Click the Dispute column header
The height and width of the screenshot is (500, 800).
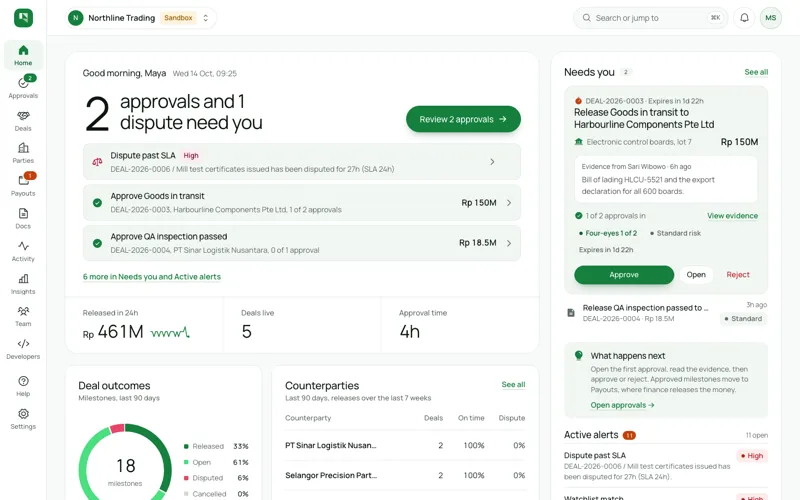[512, 418]
